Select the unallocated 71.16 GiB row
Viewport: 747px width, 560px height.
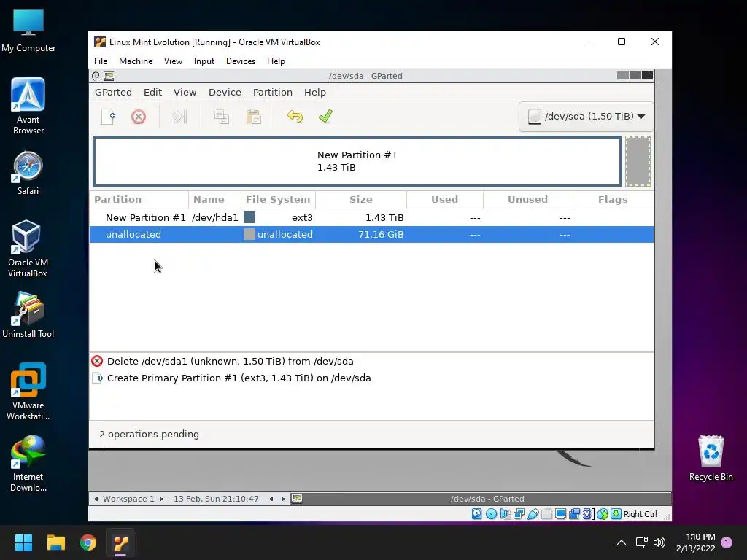tap(371, 234)
